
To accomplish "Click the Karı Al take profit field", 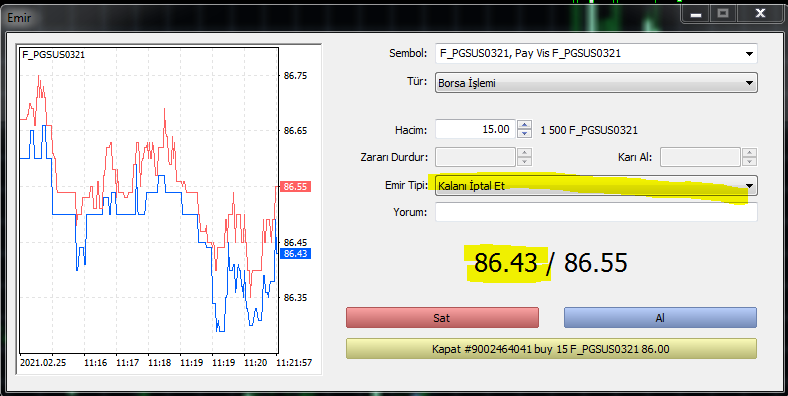I will click(701, 157).
